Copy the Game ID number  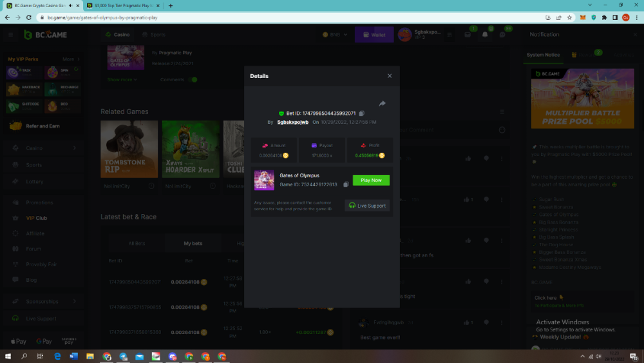click(x=346, y=184)
